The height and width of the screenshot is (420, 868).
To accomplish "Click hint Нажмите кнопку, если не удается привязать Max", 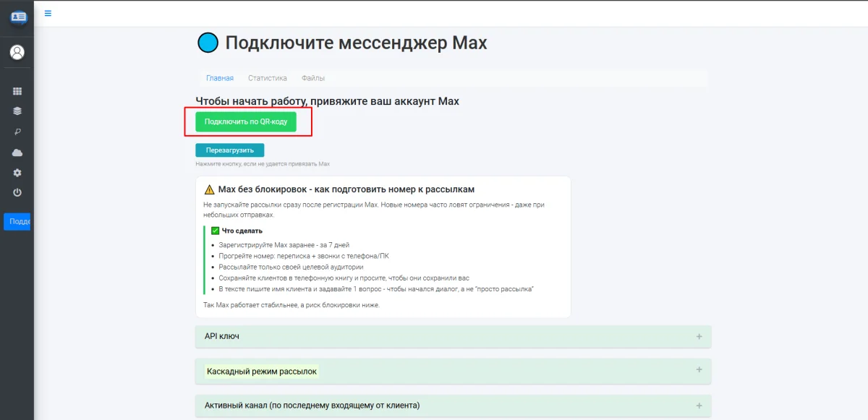I will click(263, 164).
